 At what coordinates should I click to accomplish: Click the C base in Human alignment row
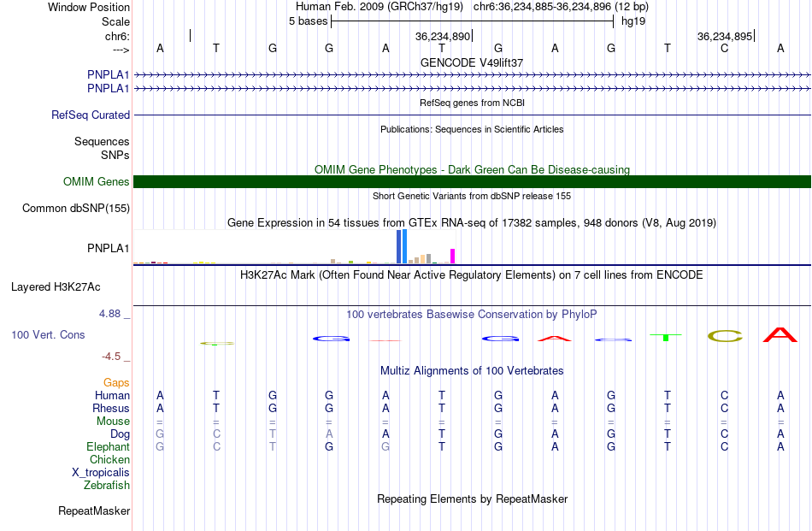tap(724, 395)
